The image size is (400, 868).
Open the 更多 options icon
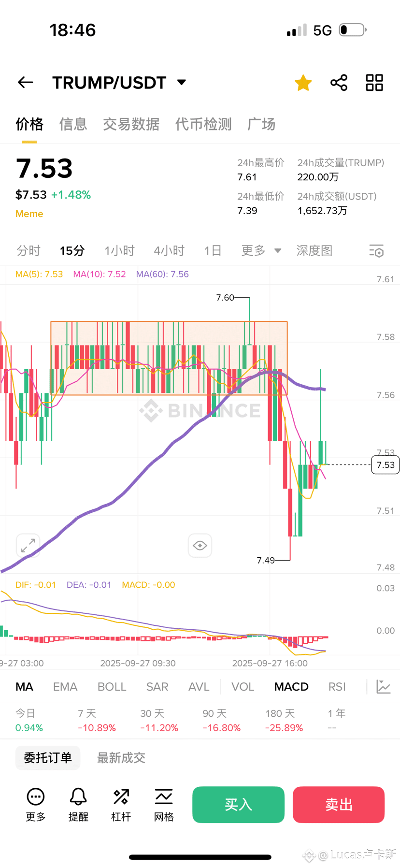point(36,805)
